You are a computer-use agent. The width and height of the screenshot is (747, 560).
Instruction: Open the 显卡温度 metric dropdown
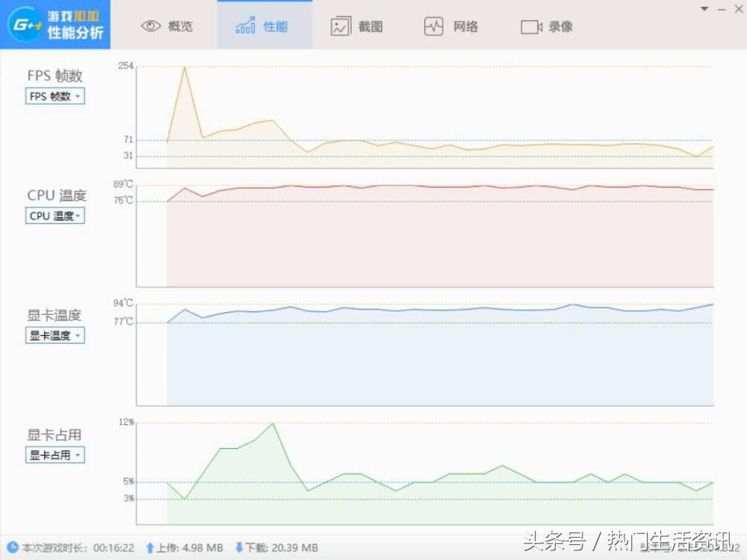tap(55, 335)
